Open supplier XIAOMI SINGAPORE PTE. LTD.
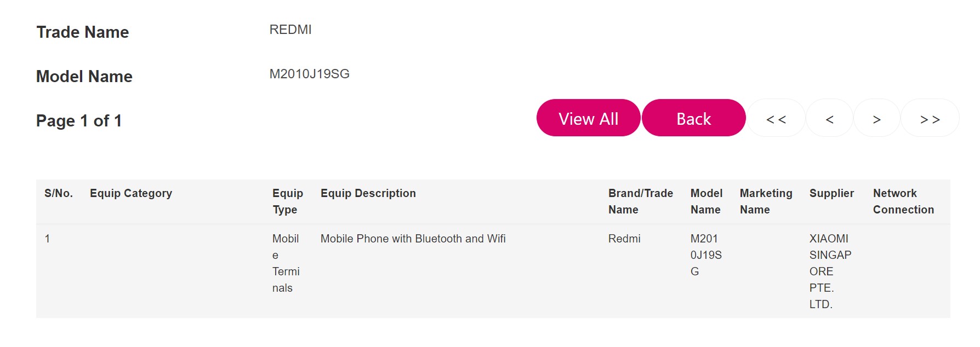980x347 pixels. coord(830,271)
